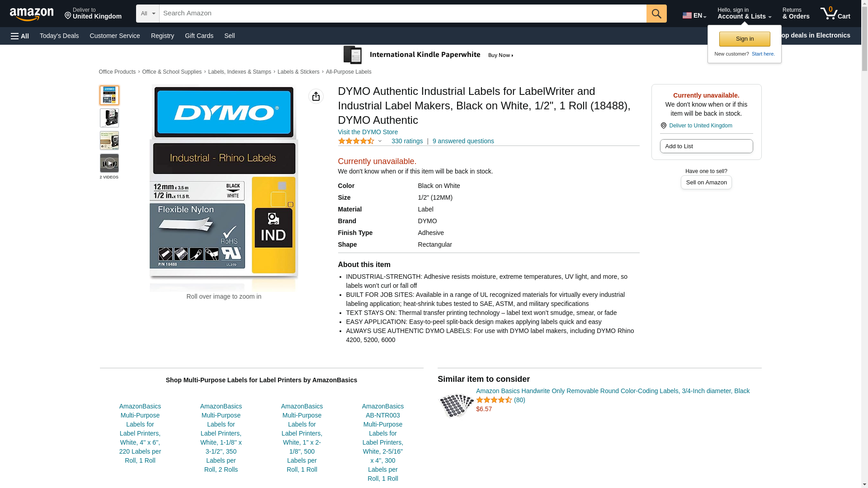Click the yellow Sign in button
Viewport: 868px width, 488px height.
(x=745, y=39)
